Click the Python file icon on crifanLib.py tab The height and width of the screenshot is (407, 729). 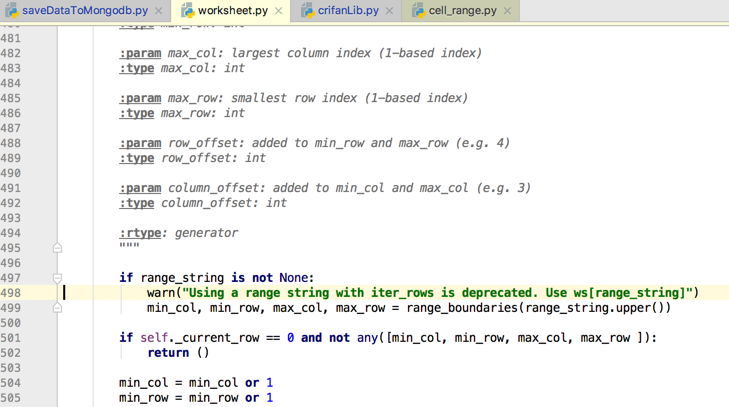point(307,10)
